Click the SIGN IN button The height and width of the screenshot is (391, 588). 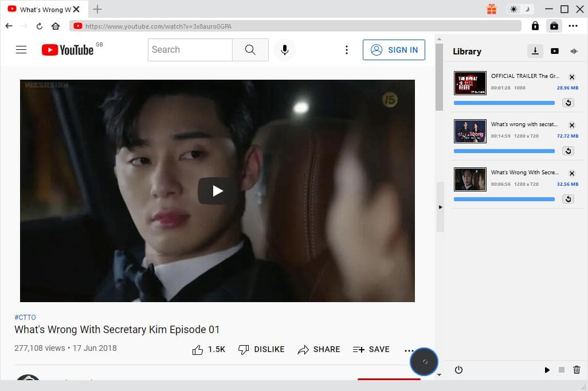coord(394,50)
